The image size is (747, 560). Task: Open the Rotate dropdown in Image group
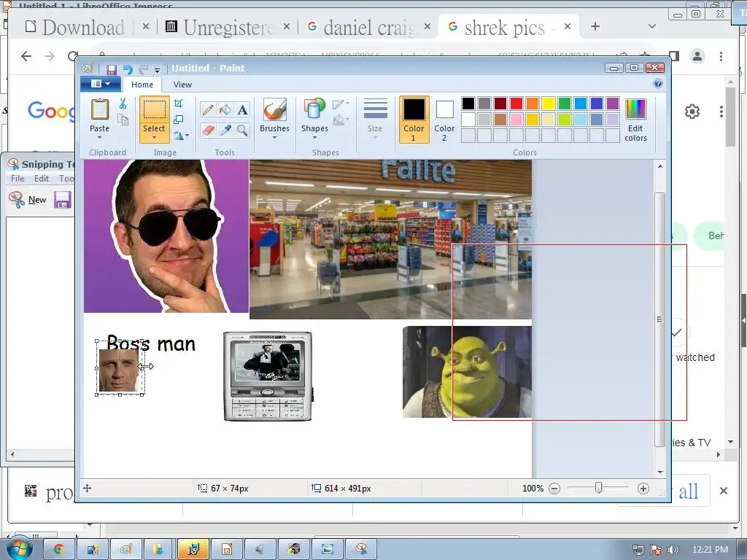pyautogui.click(x=181, y=136)
